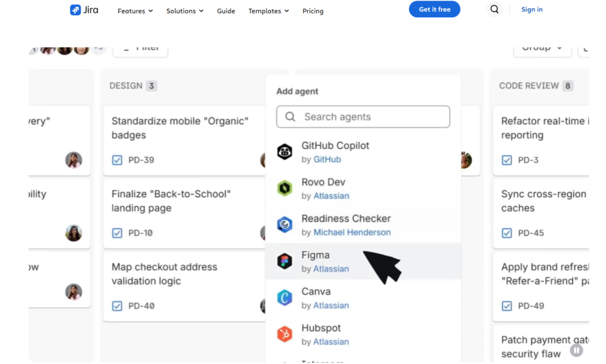Open the Jira logo home link

[84, 9]
